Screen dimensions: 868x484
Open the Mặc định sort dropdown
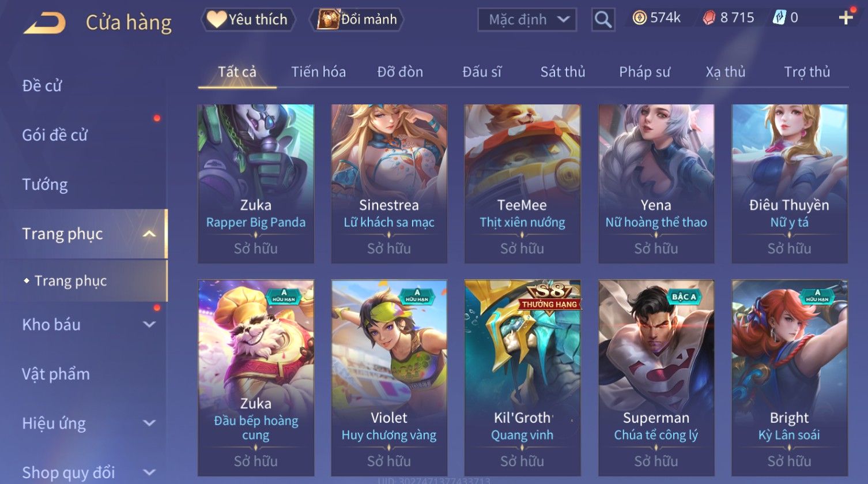527,20
